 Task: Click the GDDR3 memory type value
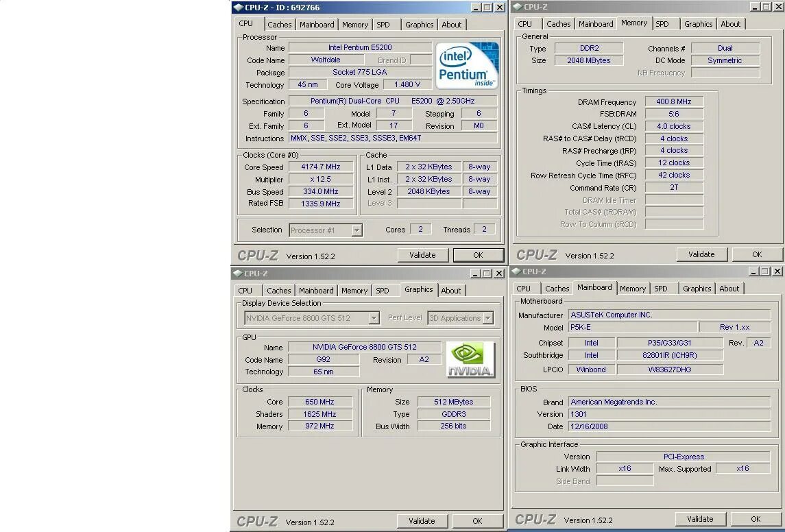coord(454,414)
